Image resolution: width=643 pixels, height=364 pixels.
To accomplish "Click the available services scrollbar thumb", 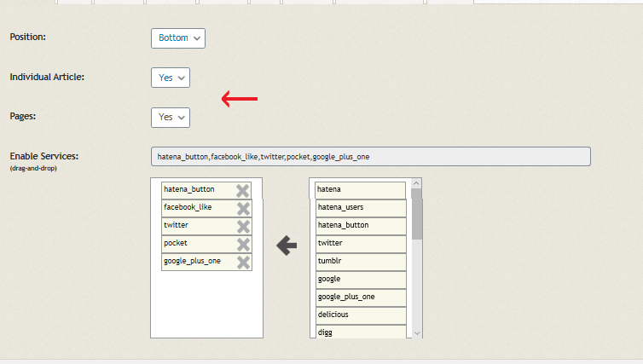I will click(x=417, y=214).
